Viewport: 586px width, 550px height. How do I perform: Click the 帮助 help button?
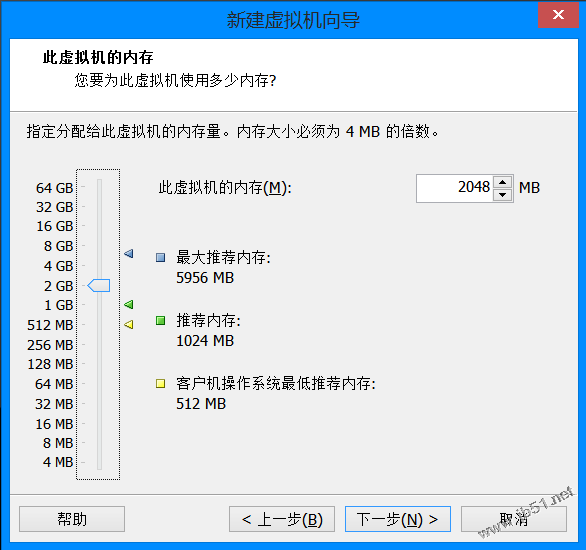pos(72,519)
